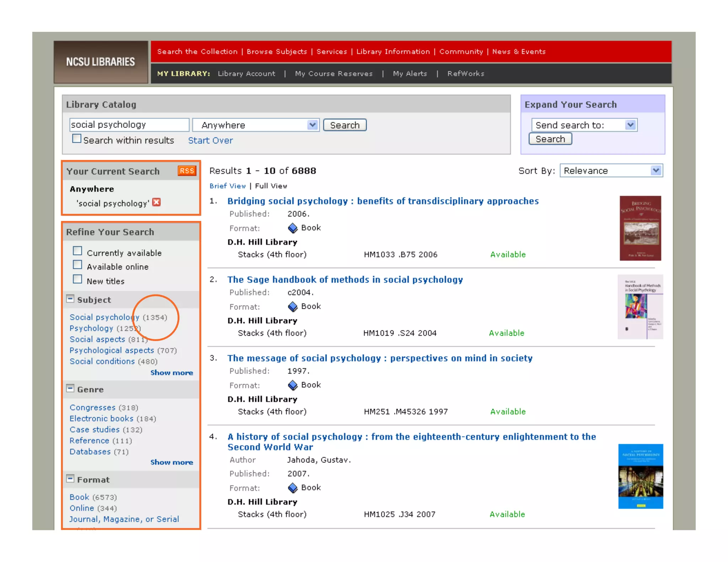
Task: Collapse the Subject facet section
Action: point(70,299)
